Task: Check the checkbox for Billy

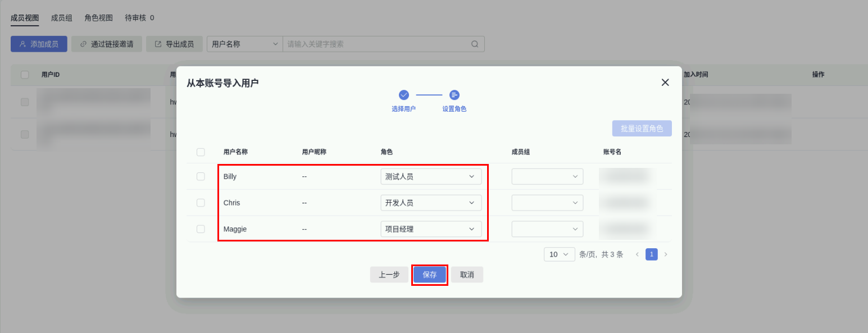Action: pyautogui.click(x=201, y=176)
